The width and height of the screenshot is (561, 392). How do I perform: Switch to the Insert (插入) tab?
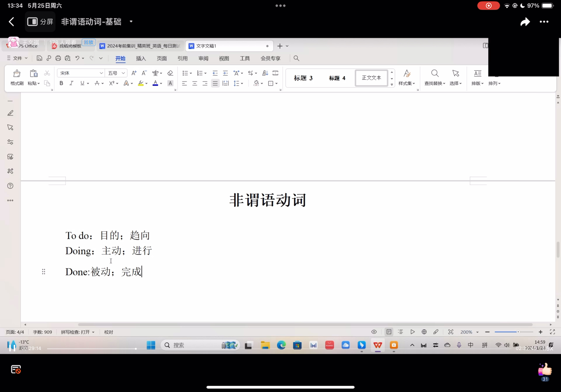tap(141, 58)
